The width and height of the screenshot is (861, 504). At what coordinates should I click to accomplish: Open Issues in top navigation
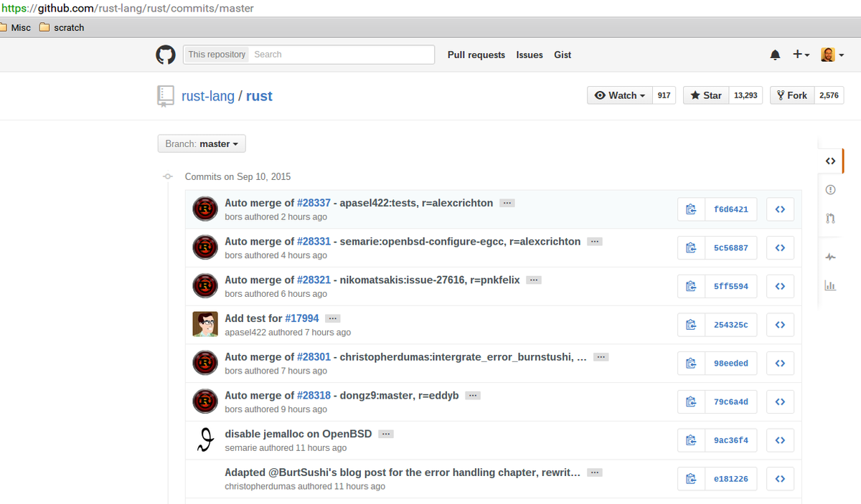(x=530, y=54)
